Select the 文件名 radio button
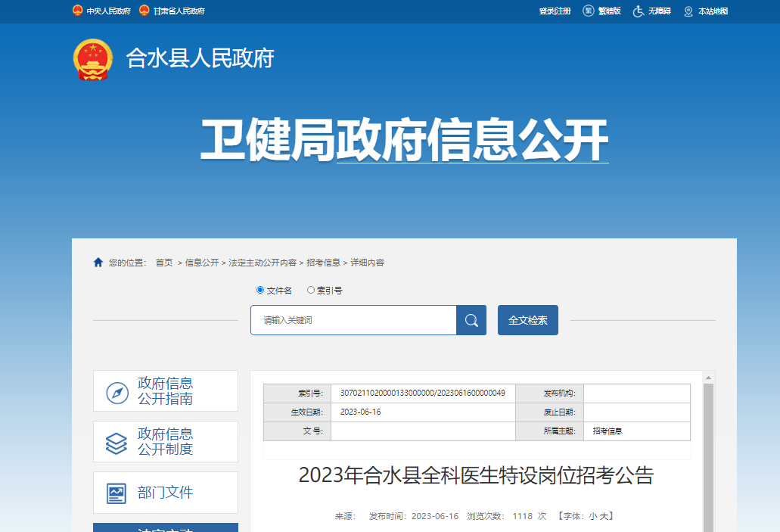The image size is (780, 532). (260, 290)
